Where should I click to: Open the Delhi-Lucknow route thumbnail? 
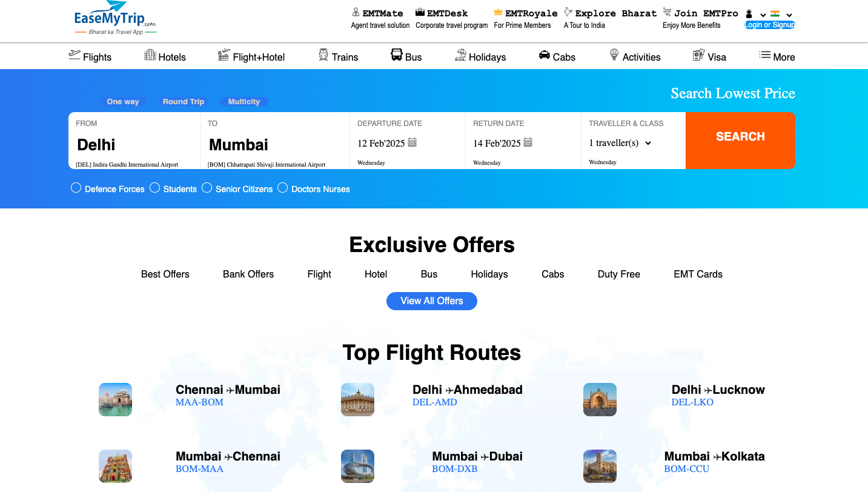click(600, 399)
